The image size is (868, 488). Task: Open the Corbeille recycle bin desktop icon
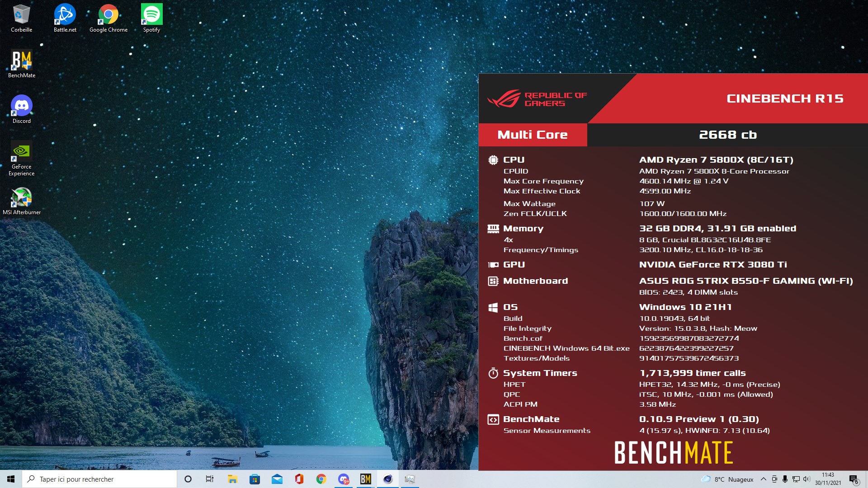[21, 19]
